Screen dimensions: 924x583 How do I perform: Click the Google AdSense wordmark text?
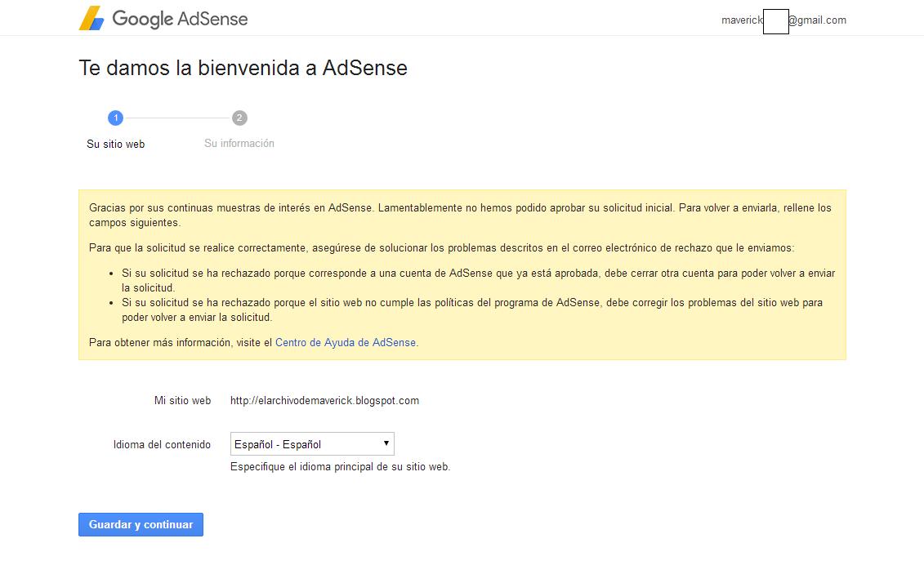(180, 19)
